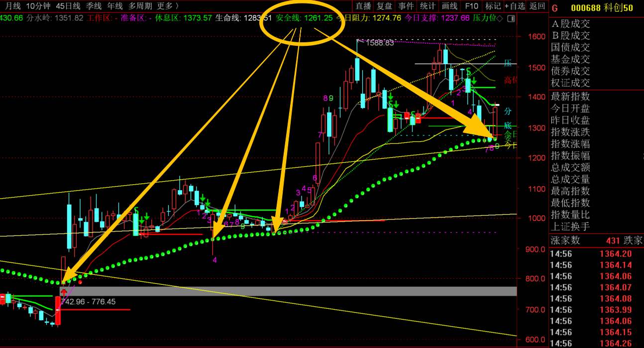This screenshot has height=348, width=644.
Task: Click the 分水岭: 1351.82 indicator value
Action: pos(55,18)
